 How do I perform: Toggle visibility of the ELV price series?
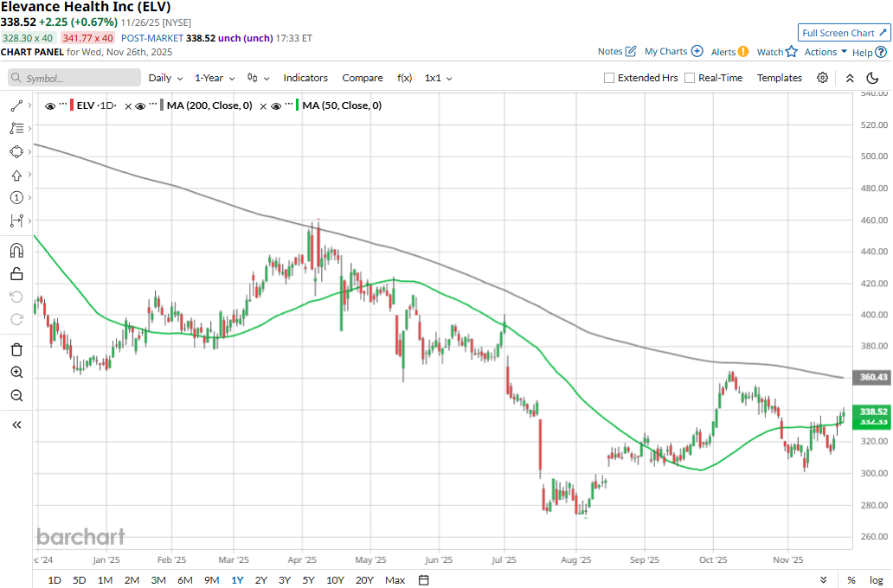50,105
